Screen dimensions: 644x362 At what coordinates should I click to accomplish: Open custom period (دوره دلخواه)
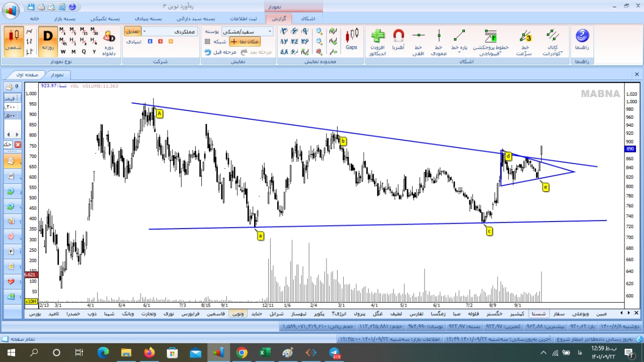(x=109, y=42)
